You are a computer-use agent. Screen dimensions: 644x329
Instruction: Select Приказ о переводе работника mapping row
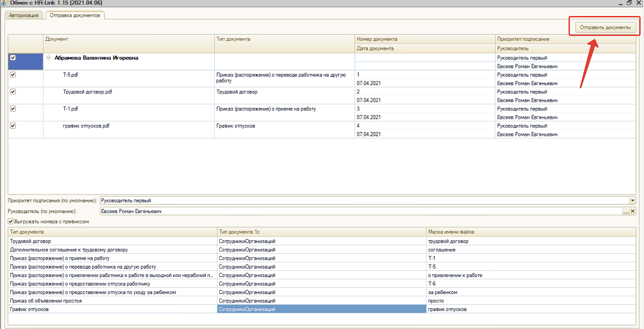coord(113,267)
